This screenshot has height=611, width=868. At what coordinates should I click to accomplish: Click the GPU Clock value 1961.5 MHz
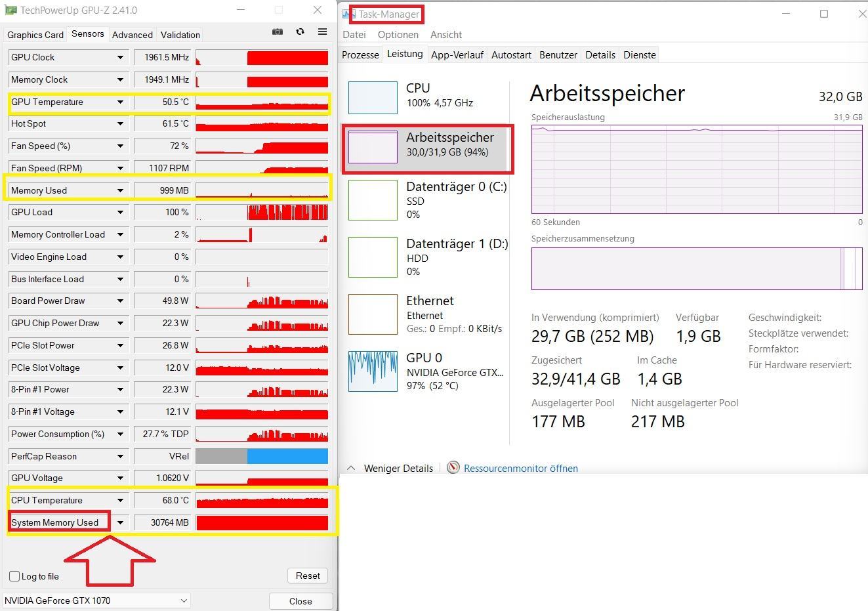(162, 58)
